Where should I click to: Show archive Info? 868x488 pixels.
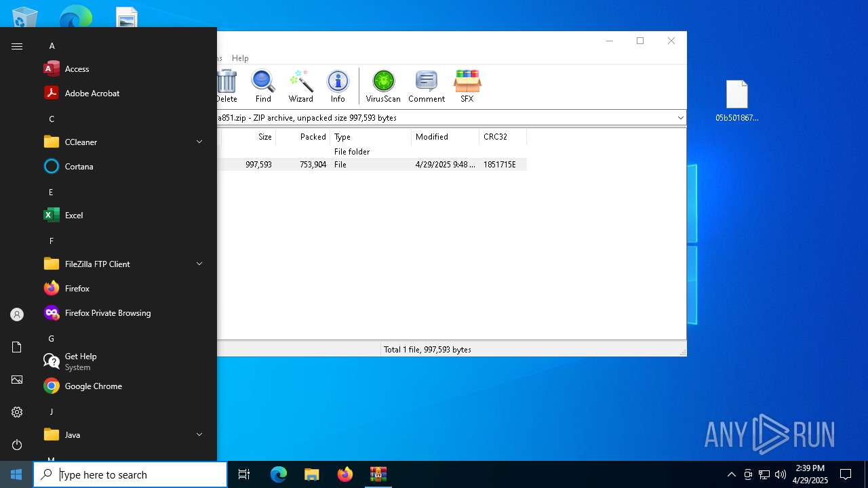pos(338,86)
